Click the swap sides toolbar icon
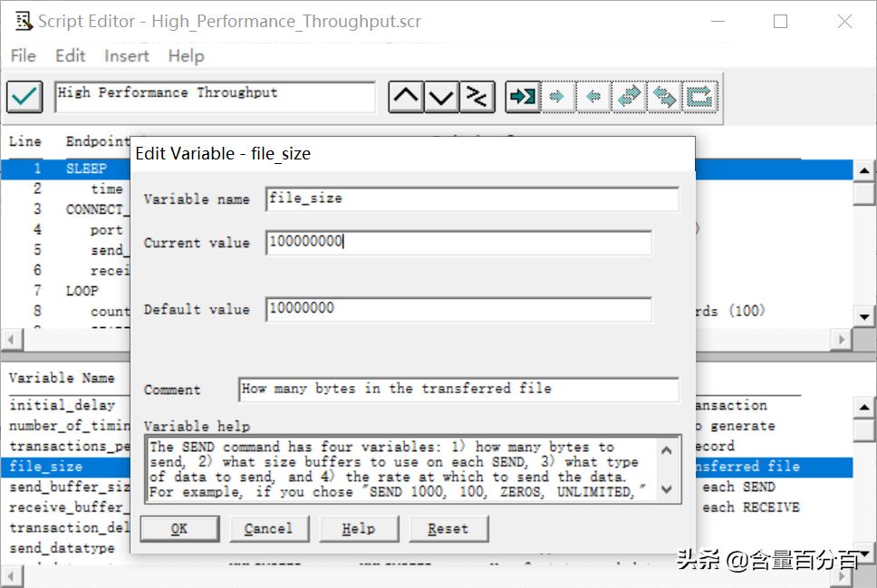 (477, 97)
